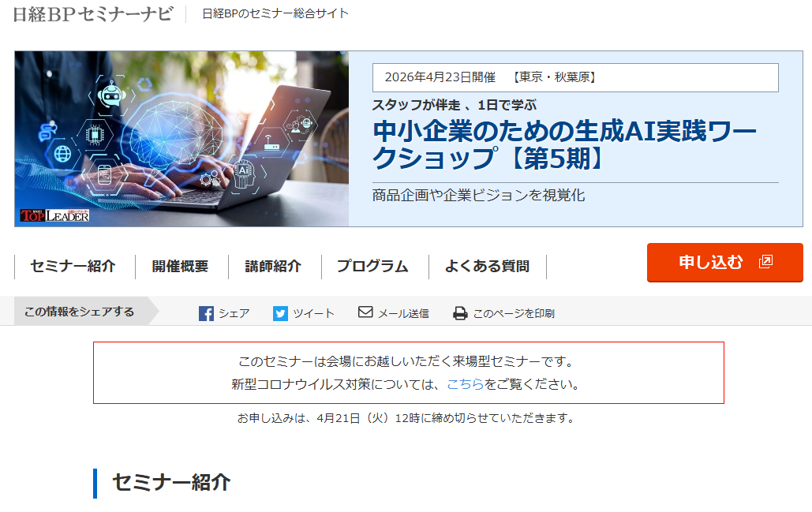Click メール送信 link
The height and width of the screenshot is (512, 812).
point(403,313)
